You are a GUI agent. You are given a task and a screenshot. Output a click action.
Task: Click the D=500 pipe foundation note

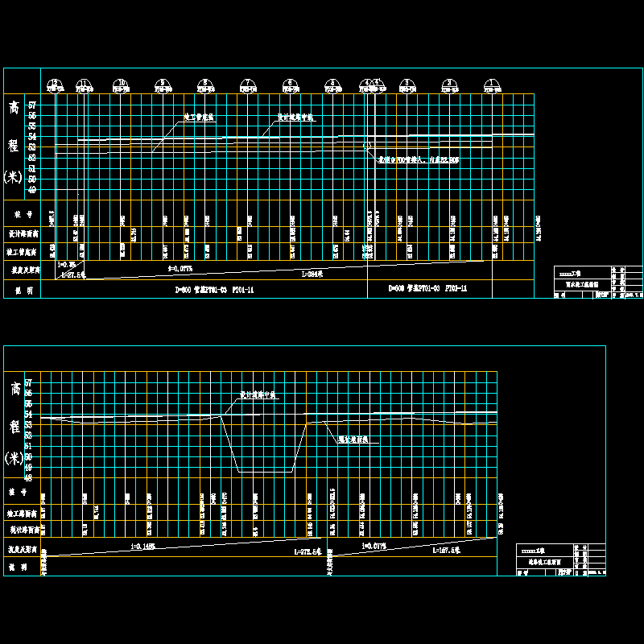(x=427, y=288)
